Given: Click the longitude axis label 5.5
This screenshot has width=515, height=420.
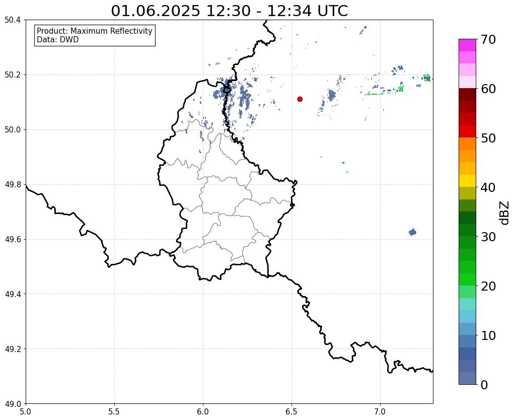Looking at the screenshot, I should pyautogui.click(x=114, y=411).
